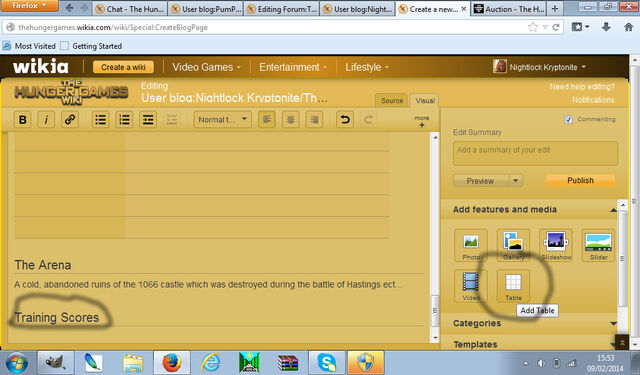
Task: Click the greyed-out redo icon
Action: (x=368, y=120)
